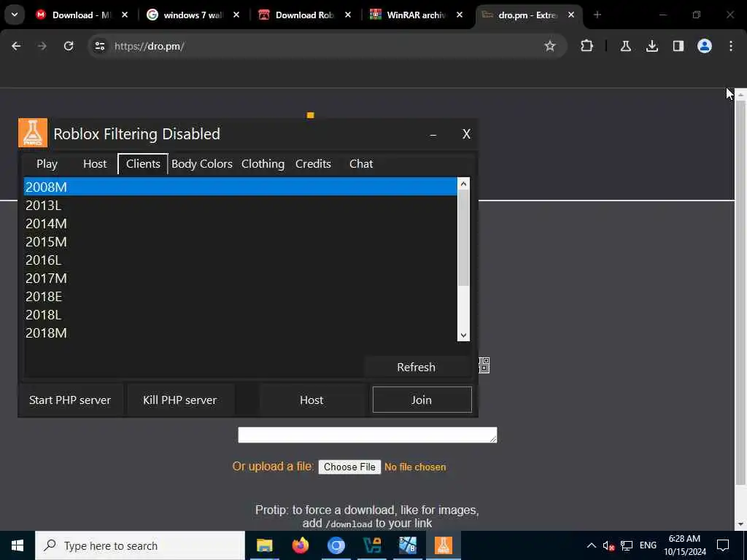Open the Body Colors tab
The height and width of the screenshot is (560, 747).
(x=202, y=164)
